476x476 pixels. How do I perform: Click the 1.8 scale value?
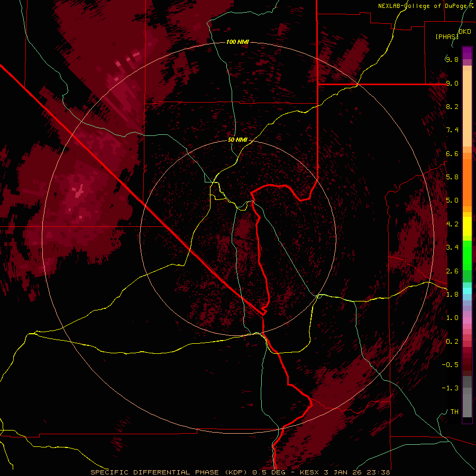coord(452,295)
